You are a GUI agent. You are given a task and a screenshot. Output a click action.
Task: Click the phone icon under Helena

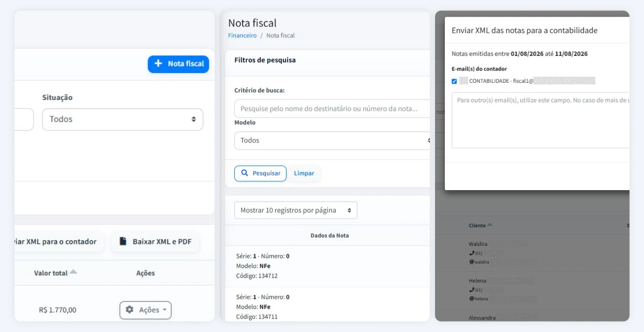pyautogui.click(x=471, y=290)
